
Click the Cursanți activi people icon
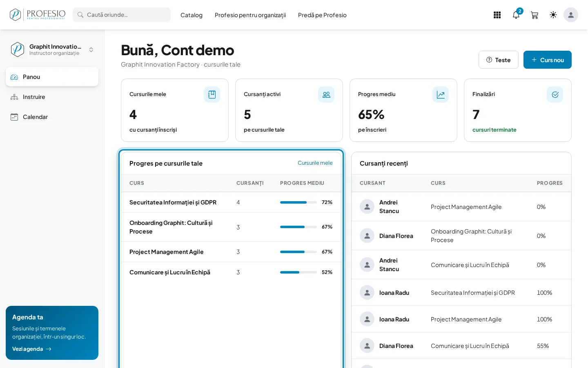[x=326, y=94]
